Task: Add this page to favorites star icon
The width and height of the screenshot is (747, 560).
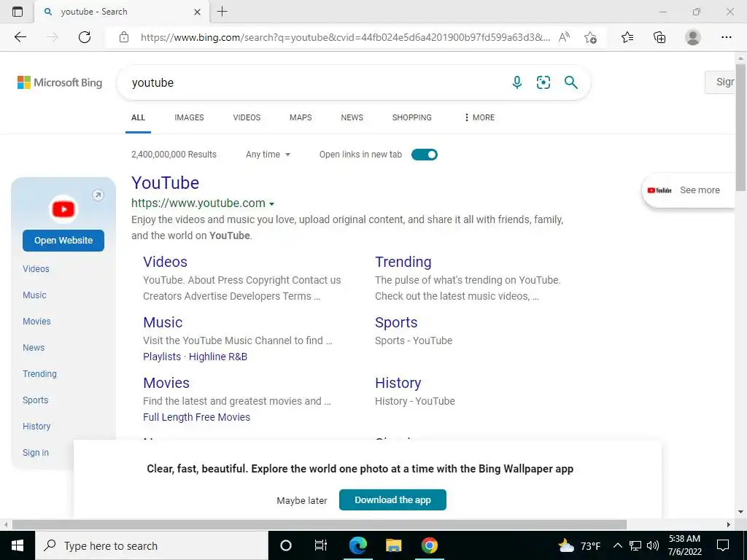Action: click(590, 37)
